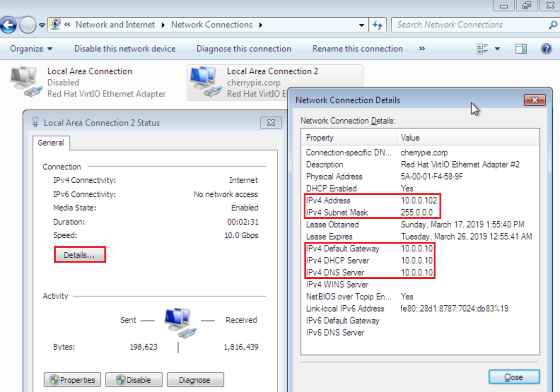Select the General tab
560x392 pixels.
pos(51,143)
